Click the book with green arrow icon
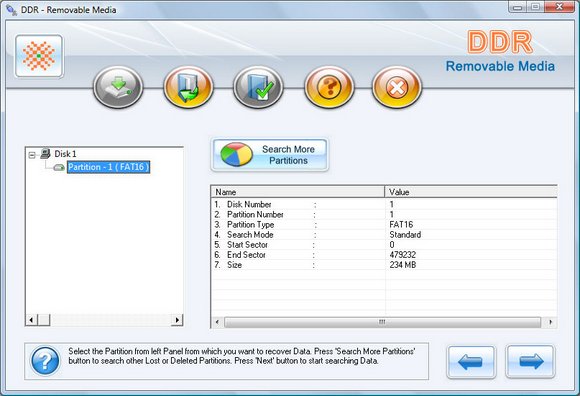This screenshot has width=580, height=396. [188, 87]
